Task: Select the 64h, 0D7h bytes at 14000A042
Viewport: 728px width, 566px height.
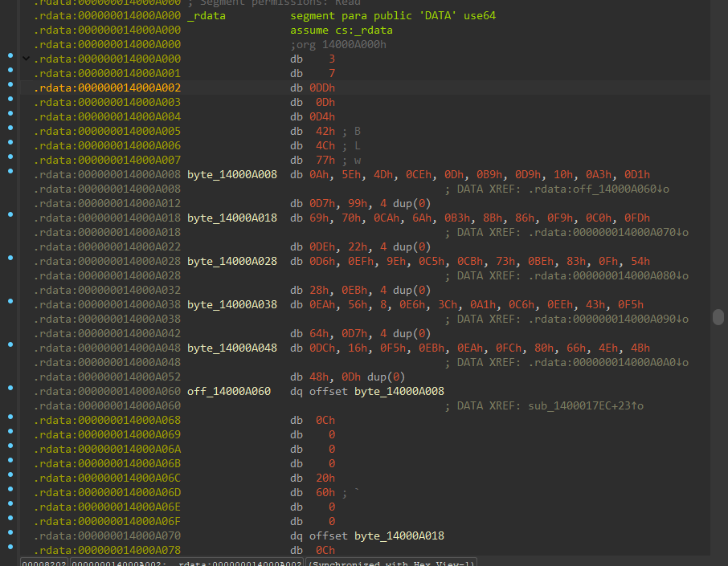Action: point(338,333)
